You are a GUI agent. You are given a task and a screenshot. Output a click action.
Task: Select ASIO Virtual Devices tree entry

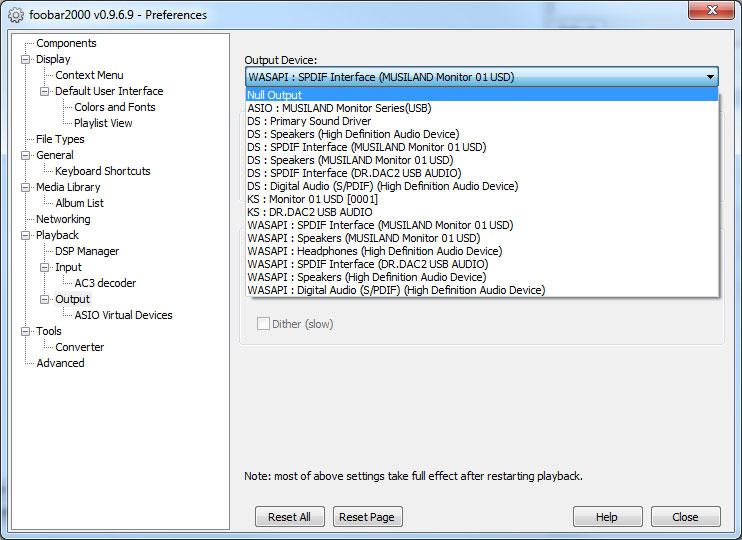click(123, 315)
